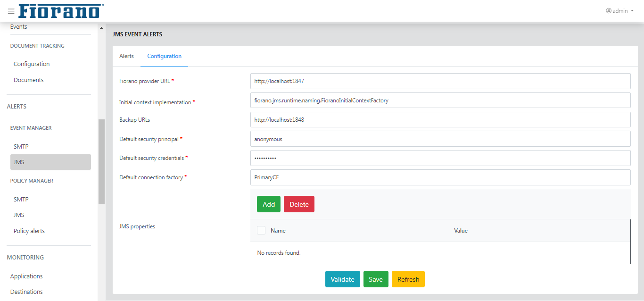Toggle the hamburger menu icon
This screenshot has height=301, width=644.
tap(11, 11)
